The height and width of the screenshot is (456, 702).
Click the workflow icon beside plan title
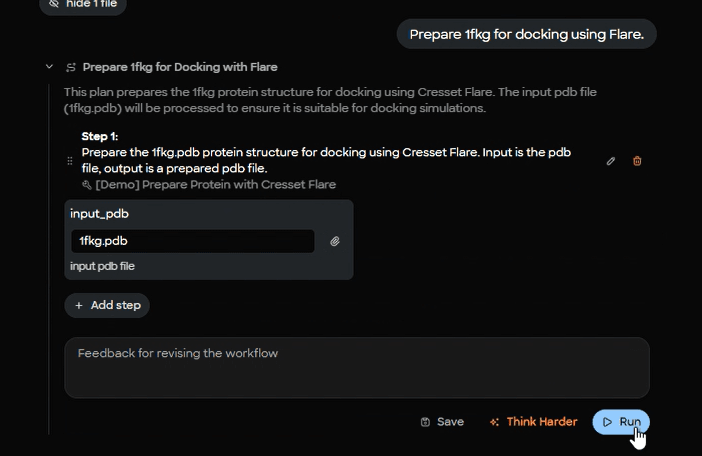click(71, 67)
